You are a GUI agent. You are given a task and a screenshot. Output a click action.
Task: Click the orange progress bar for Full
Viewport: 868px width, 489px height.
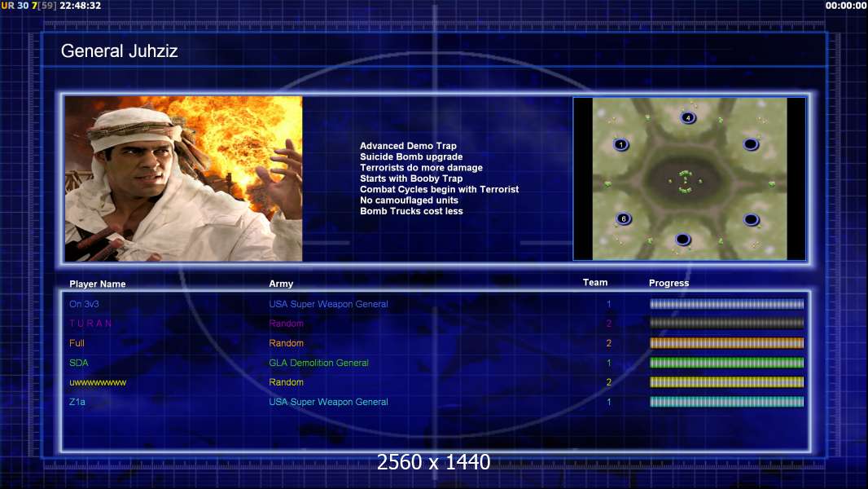click(x=726, y=343)
